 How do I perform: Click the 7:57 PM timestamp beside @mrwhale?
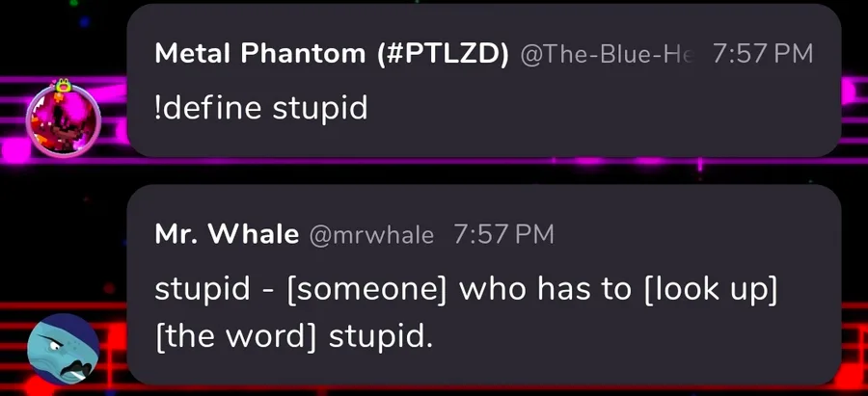[503, 234]
